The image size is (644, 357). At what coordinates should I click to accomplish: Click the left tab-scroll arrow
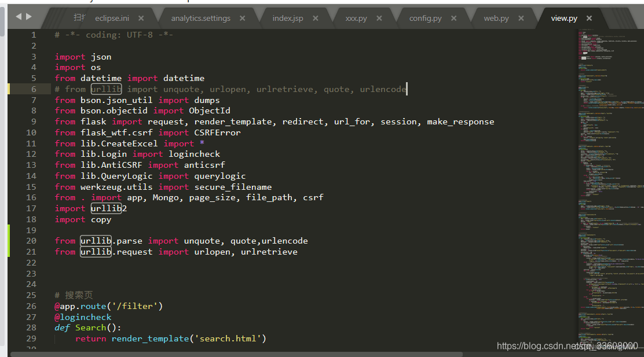coord(19,16)
